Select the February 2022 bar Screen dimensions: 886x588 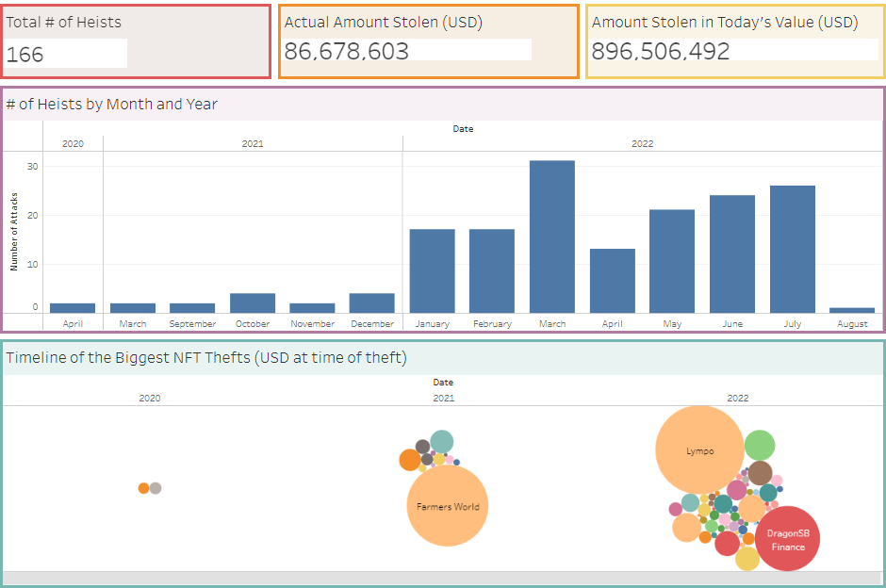coord(492,270)
